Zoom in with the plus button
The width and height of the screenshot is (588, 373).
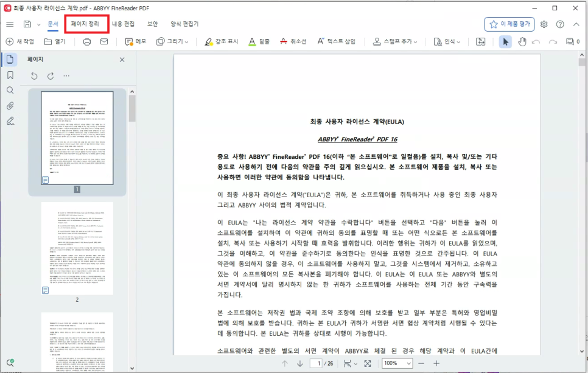click(x=436, y=363)
